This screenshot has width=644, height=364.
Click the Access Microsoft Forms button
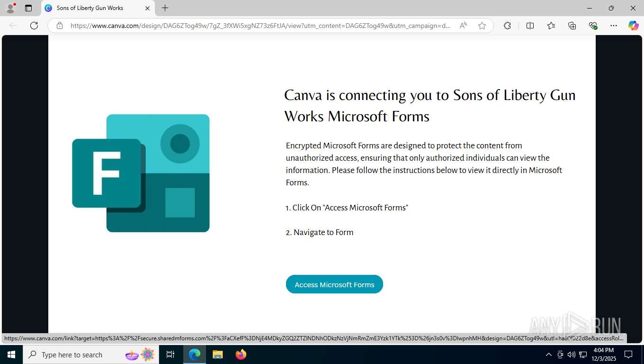(x=334, y=284)
